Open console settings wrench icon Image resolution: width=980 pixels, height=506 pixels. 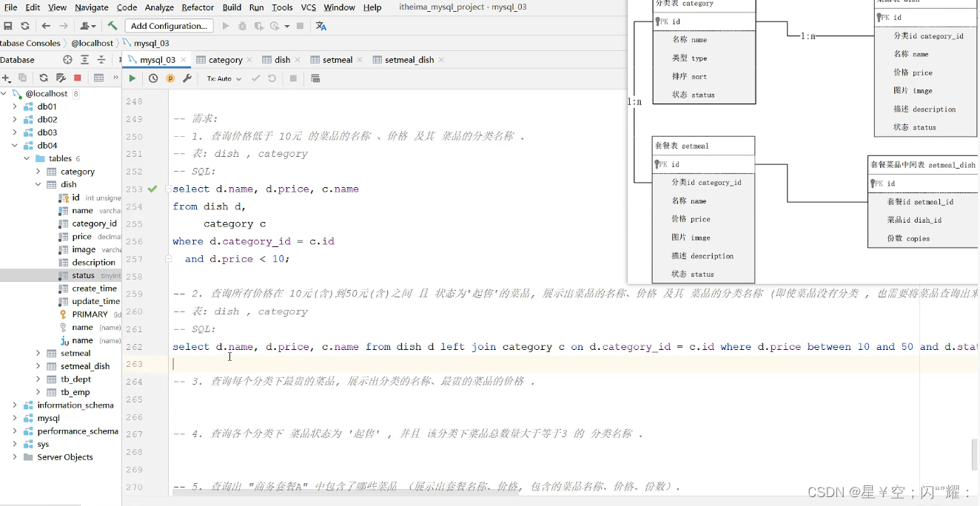pos(187,78)
